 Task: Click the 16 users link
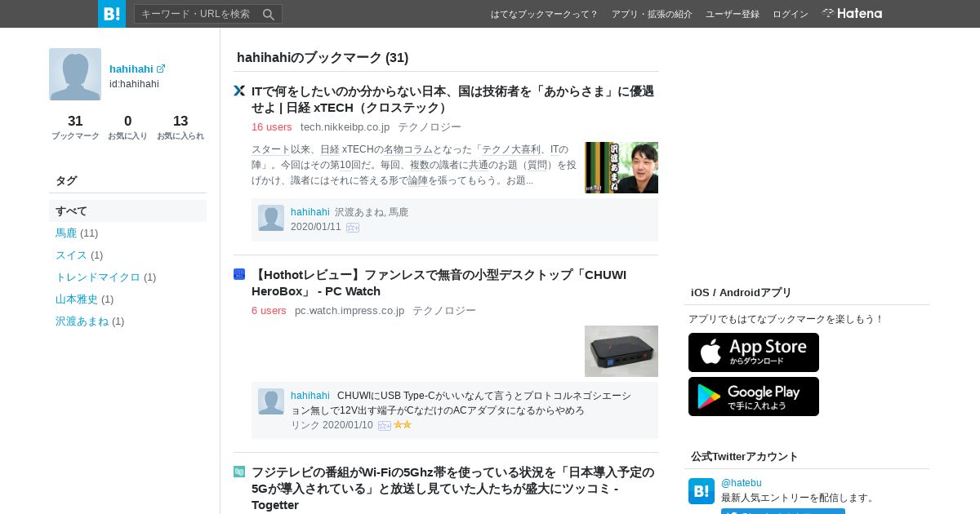coord(272,126)
